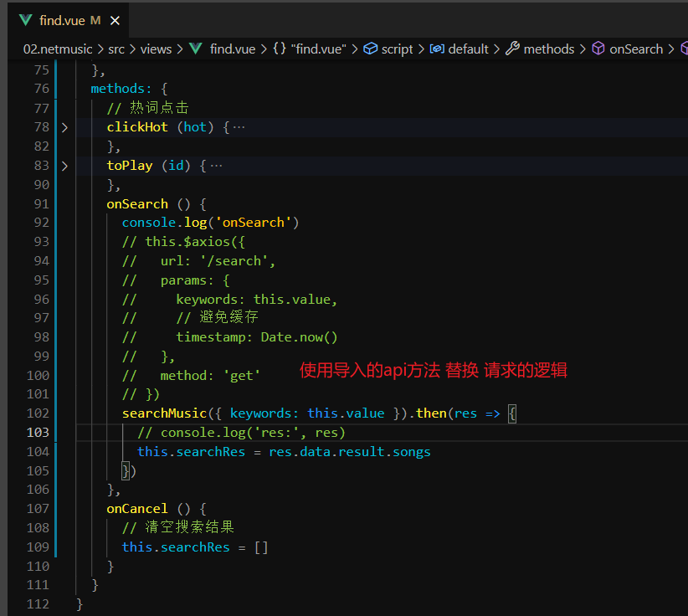Click the onSearch method definition name
The height and width of the screenshot is (616, 688).
[x=137, y=204]
